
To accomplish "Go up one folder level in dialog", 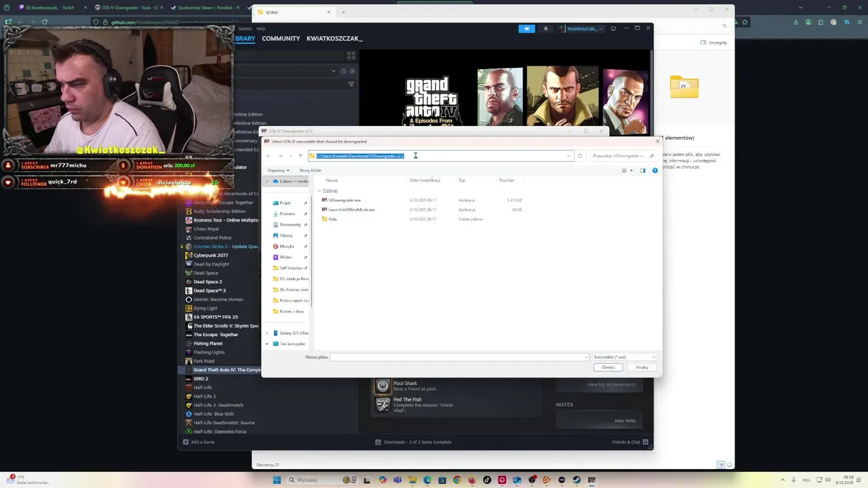I will pyautogui.click(x=300, y=156).
